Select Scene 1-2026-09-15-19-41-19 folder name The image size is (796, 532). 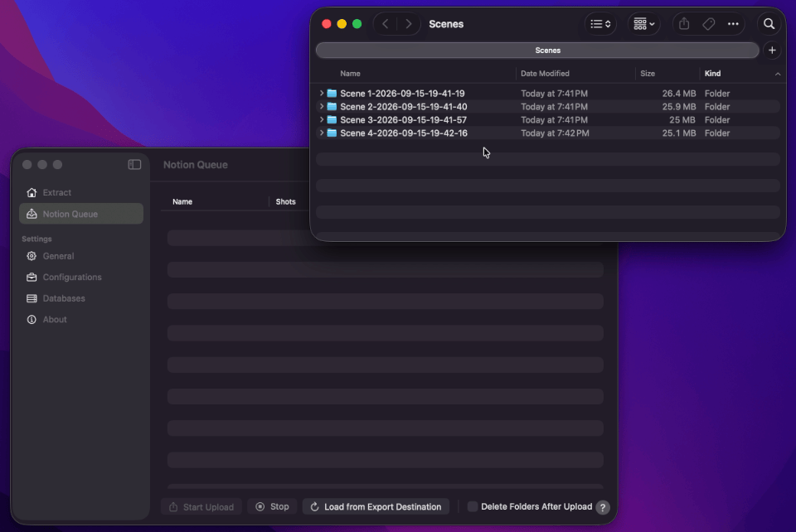click(x=402, y=94)
